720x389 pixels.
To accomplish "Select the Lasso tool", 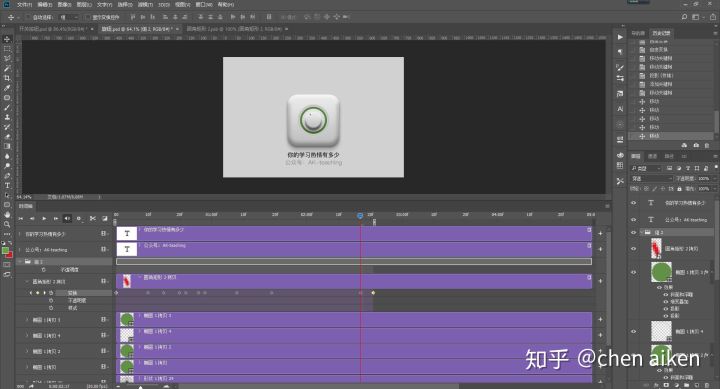I will [7, 58].
